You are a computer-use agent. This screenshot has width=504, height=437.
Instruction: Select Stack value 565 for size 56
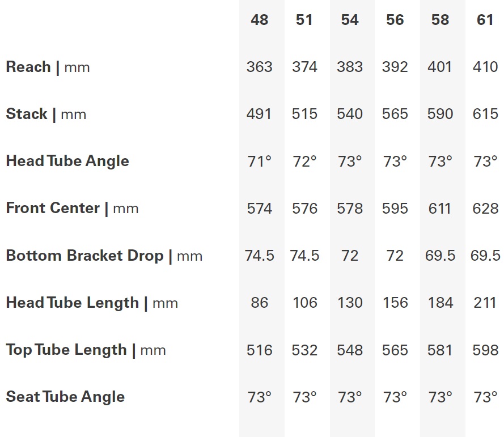coord(395,114)
